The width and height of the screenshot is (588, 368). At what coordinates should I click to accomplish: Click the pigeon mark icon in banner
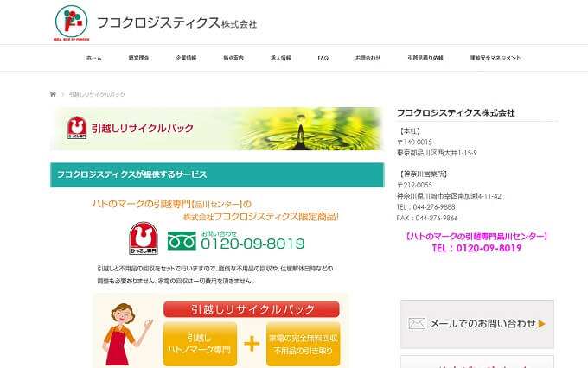[x=77, y=128]
